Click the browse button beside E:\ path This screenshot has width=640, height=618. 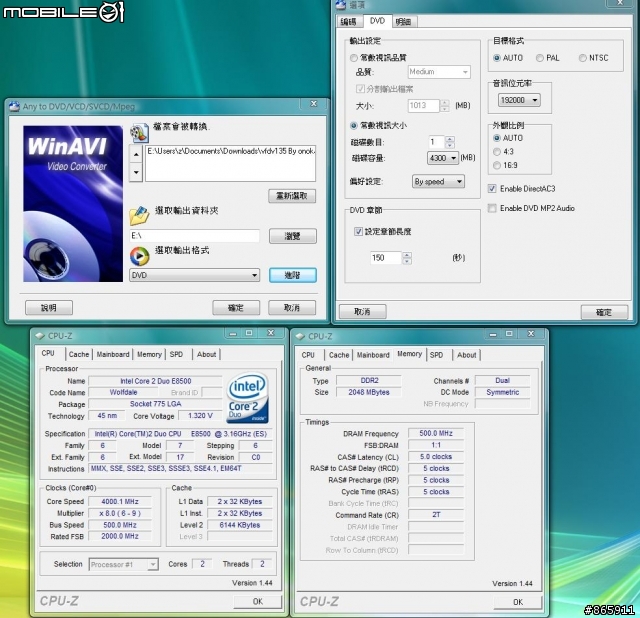point(292,236)
